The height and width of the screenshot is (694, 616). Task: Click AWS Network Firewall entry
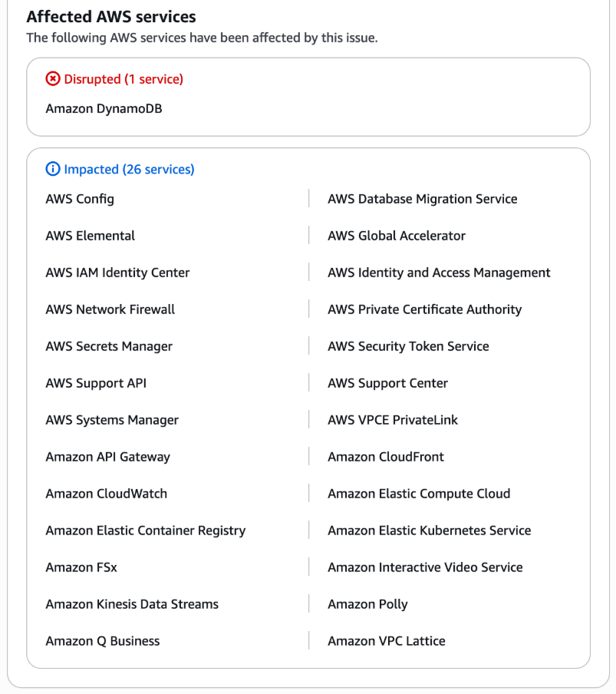tap(110, 309)
